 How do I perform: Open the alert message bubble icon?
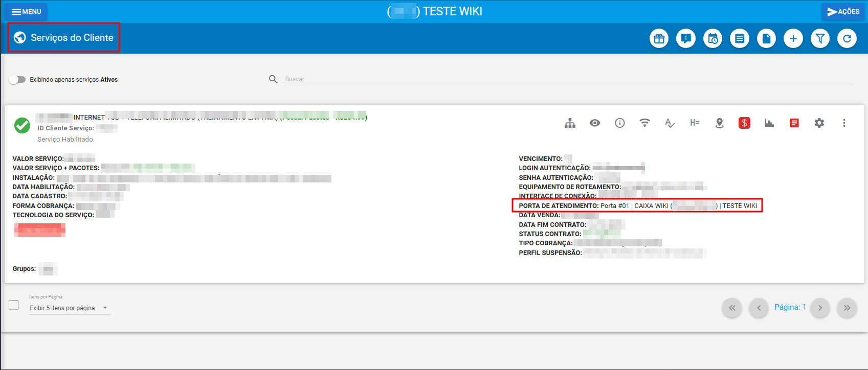click(686, 38)
